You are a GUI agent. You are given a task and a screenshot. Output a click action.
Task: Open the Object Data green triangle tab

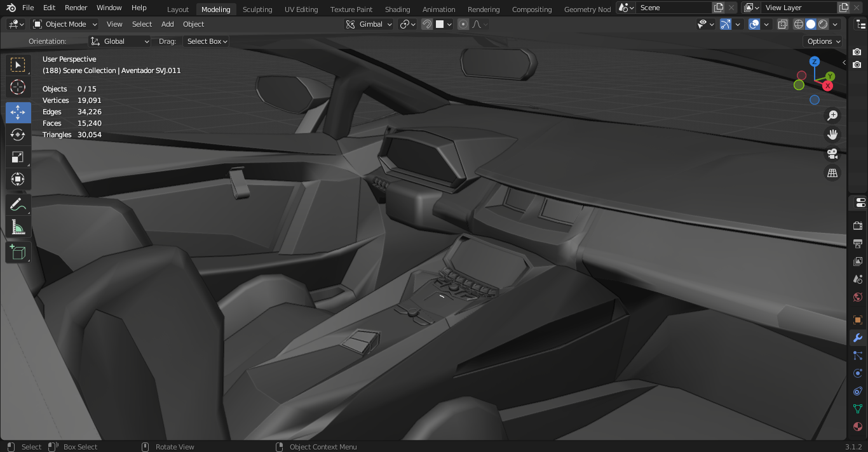click(858, 409)
